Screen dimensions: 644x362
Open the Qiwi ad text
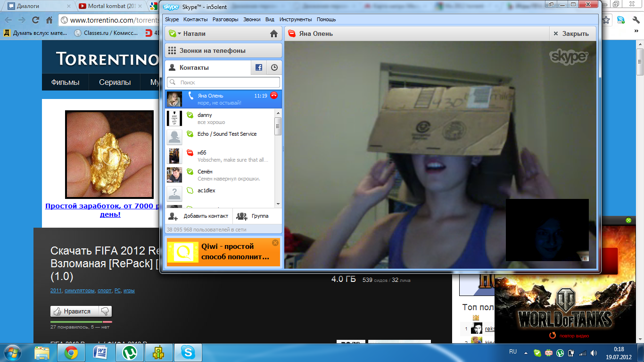[x=235, y=252]
